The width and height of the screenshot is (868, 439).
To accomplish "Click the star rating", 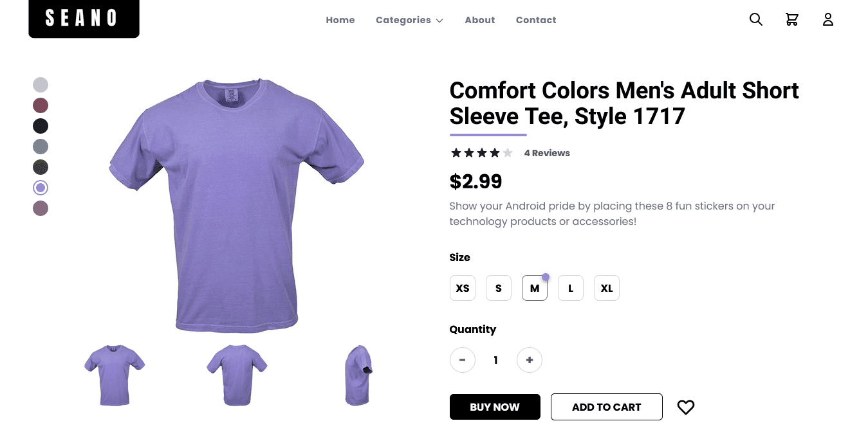I will pyautogui.click(x=482, y=153).
